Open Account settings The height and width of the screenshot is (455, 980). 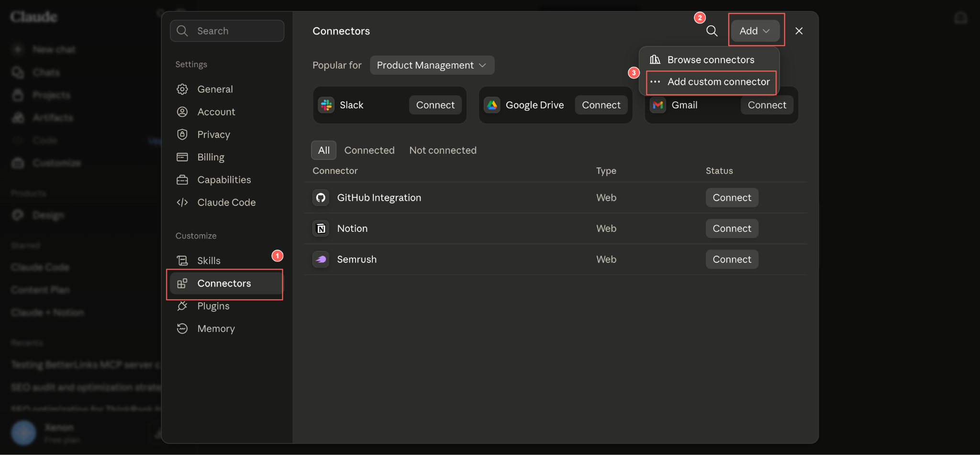pos(226,112)
